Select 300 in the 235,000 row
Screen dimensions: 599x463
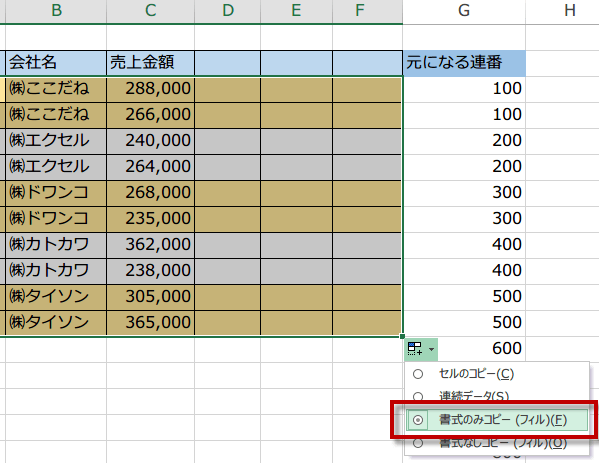(464, 219)
